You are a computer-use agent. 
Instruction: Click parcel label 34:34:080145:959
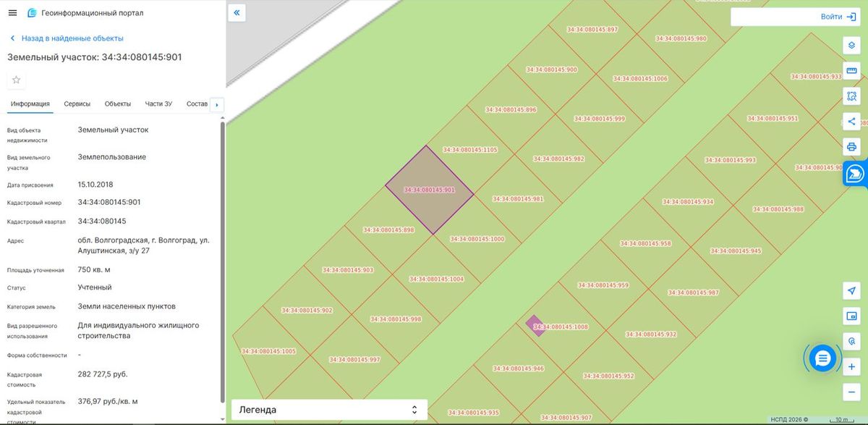603,285
